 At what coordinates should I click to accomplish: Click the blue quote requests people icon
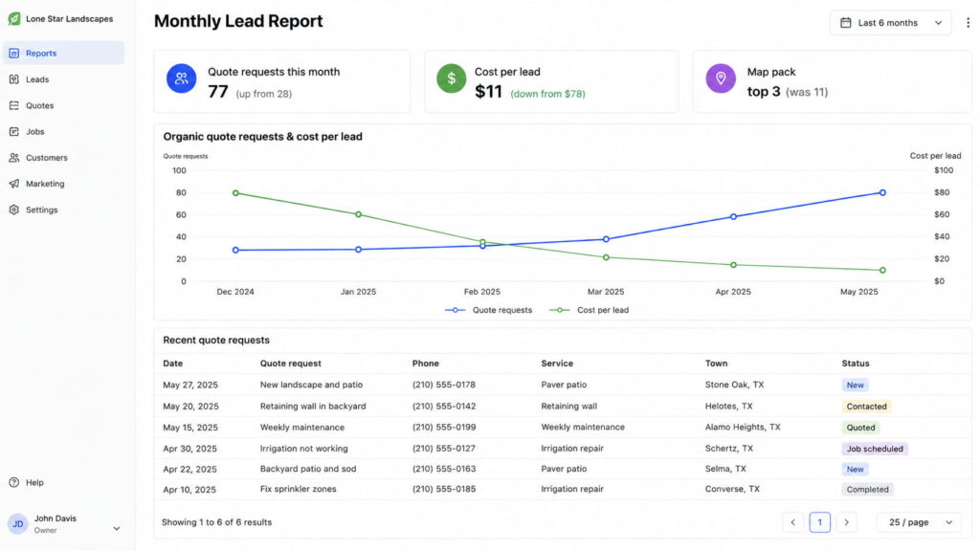pyautogui.click(x=181, y=78)
